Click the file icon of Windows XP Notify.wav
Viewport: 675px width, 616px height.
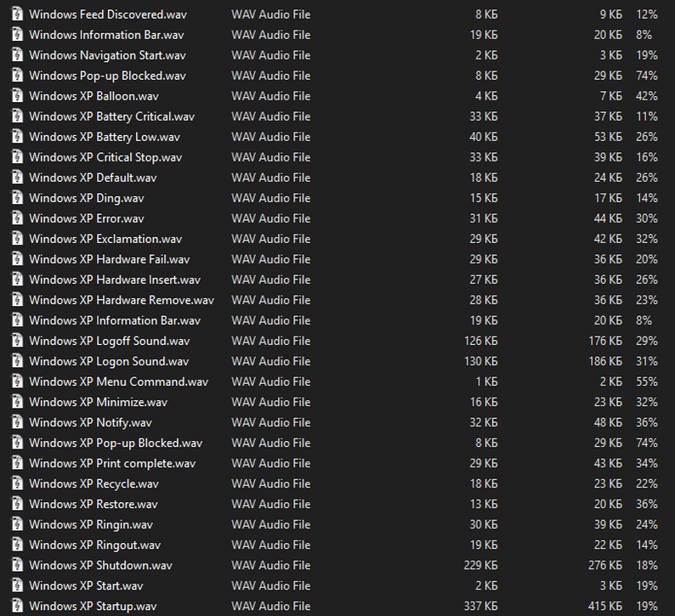click(17, 422)
